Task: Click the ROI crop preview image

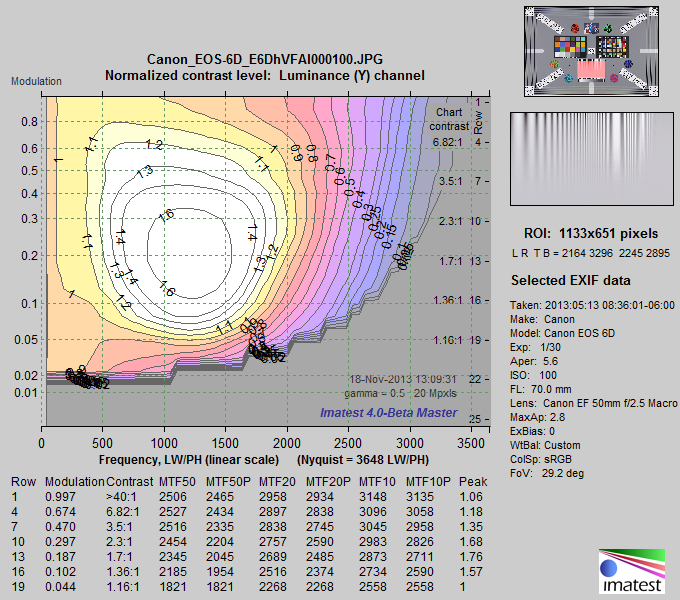Action: click(592, 159)
